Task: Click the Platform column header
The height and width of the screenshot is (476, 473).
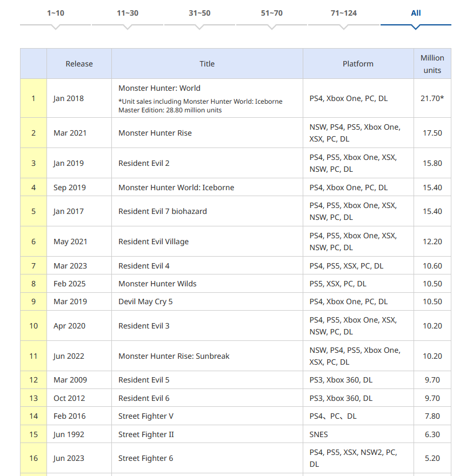Action: (x=358, y=64)
